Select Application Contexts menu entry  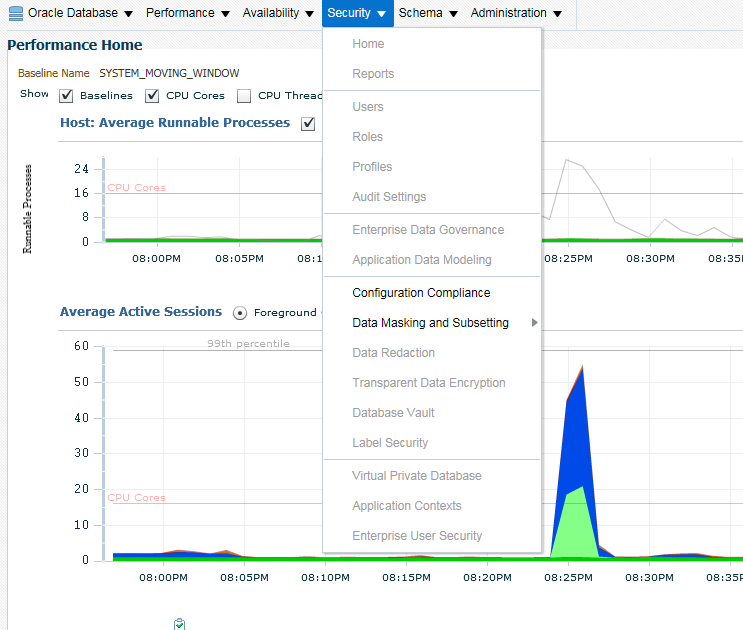coord(407,506)
